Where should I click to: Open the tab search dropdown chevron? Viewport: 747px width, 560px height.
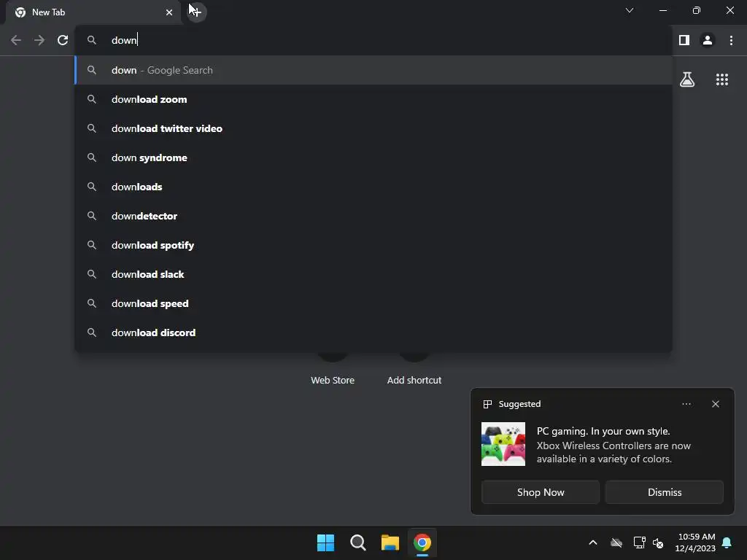click(x=630, y=10)
